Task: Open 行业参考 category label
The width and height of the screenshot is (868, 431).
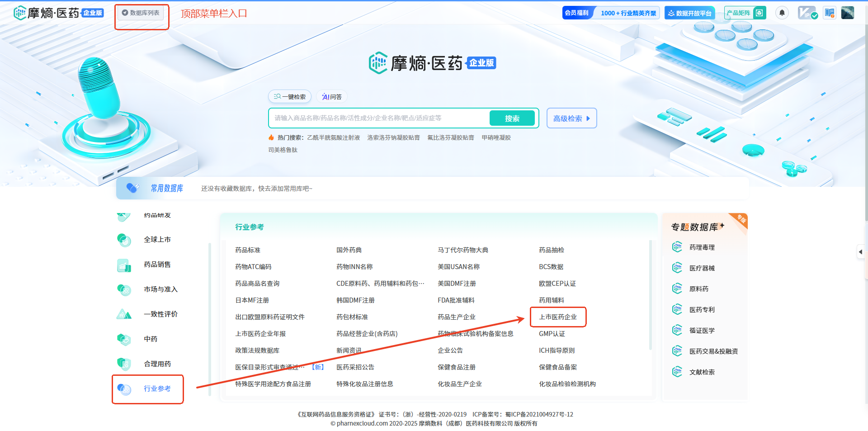Action: tap(157, 388)
